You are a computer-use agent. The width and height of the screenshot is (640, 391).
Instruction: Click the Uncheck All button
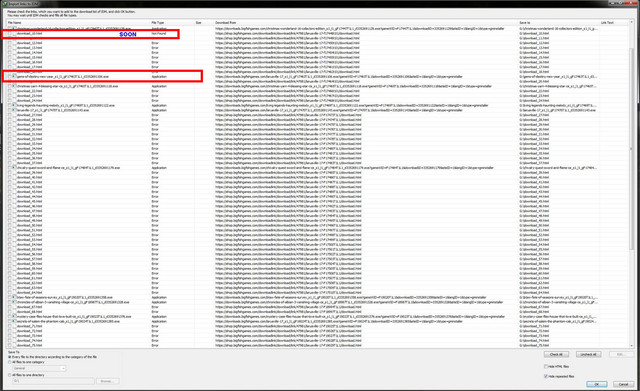tap(588, 354)
